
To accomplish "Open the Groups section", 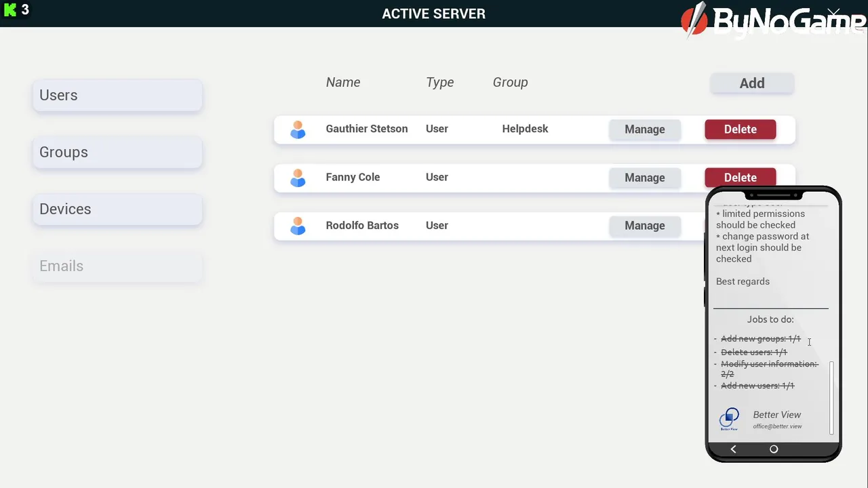I will pos(117,152).
